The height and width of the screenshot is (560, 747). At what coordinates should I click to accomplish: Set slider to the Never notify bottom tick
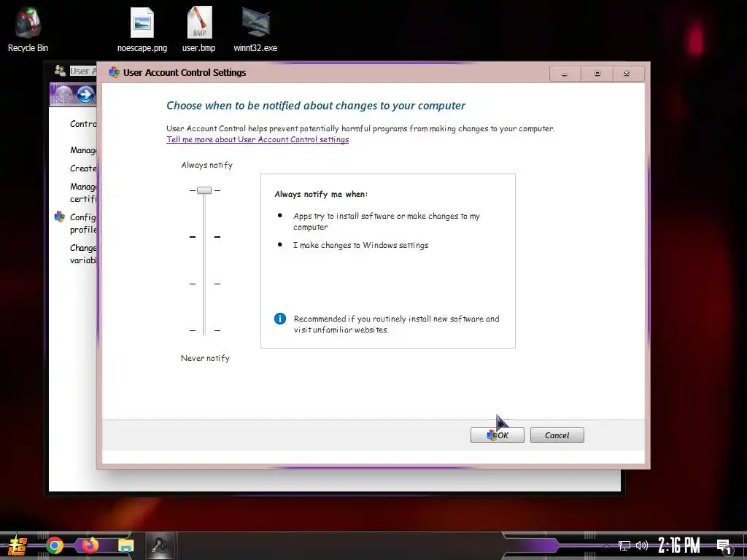click(204, 330)
